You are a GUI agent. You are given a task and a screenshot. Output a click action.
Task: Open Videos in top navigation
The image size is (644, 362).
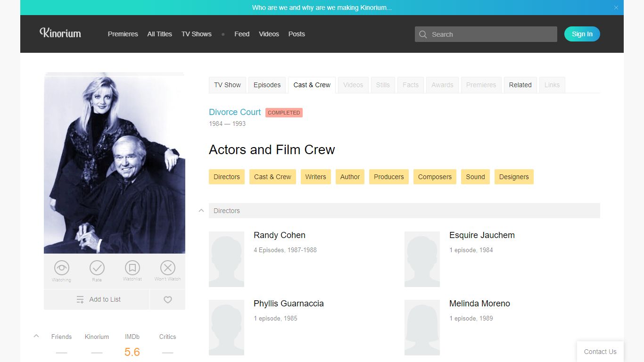pyautogui.click(x=269, y=34)
